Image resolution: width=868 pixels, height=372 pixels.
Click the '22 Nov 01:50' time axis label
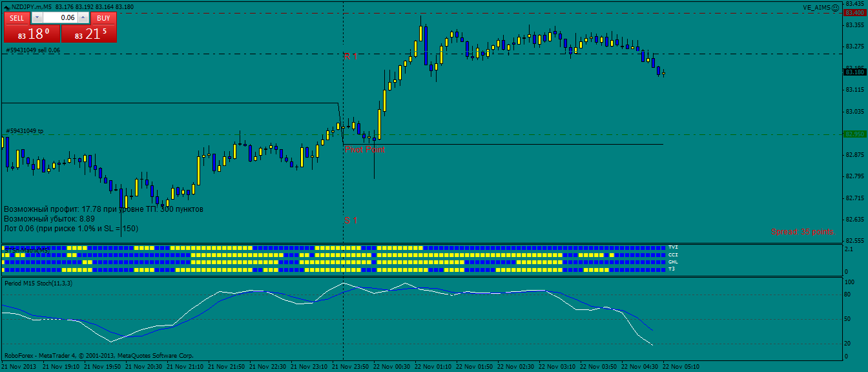pyautogui.click(x=475, y=367)
